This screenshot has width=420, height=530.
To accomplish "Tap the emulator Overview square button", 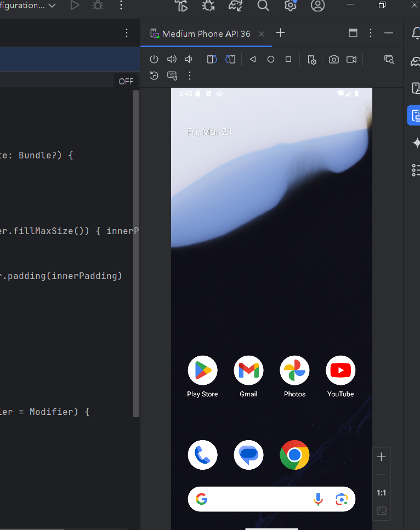I will pyautogui.click(x=288, y=60).
